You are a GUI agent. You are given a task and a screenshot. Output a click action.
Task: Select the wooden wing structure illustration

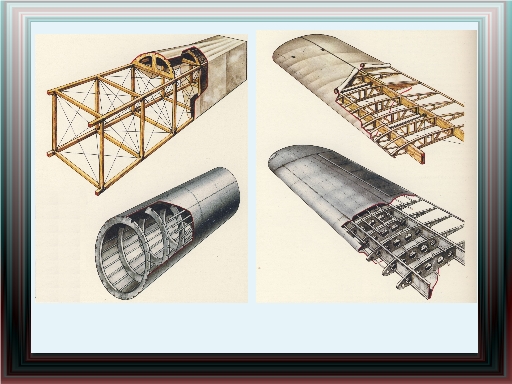(368, 98)
